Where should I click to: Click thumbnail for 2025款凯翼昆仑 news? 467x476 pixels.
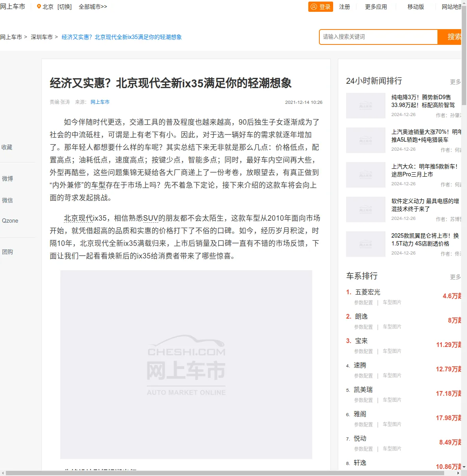click(366, 244)
